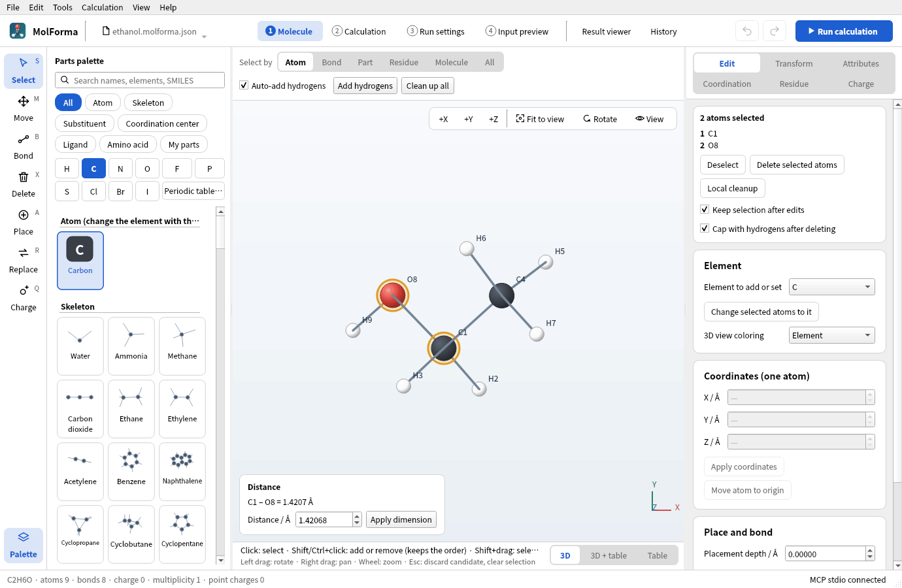Choose the Charge tool

coord(24,298)
